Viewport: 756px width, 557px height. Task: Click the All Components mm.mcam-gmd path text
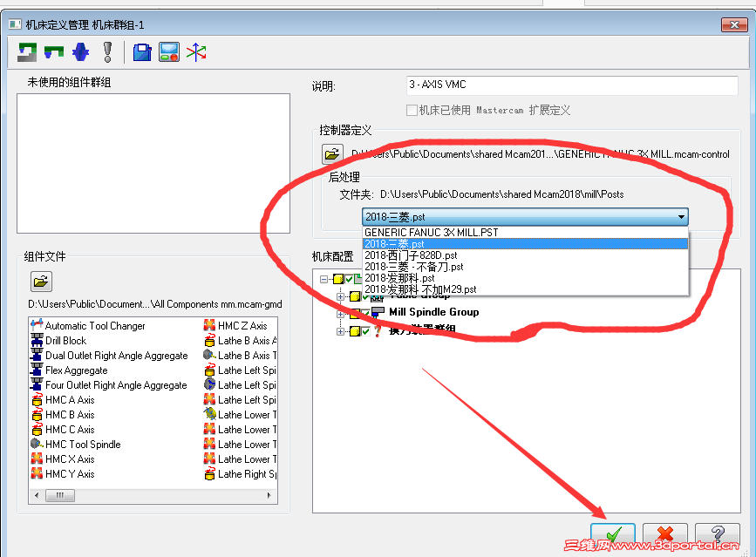pos(155,304)
